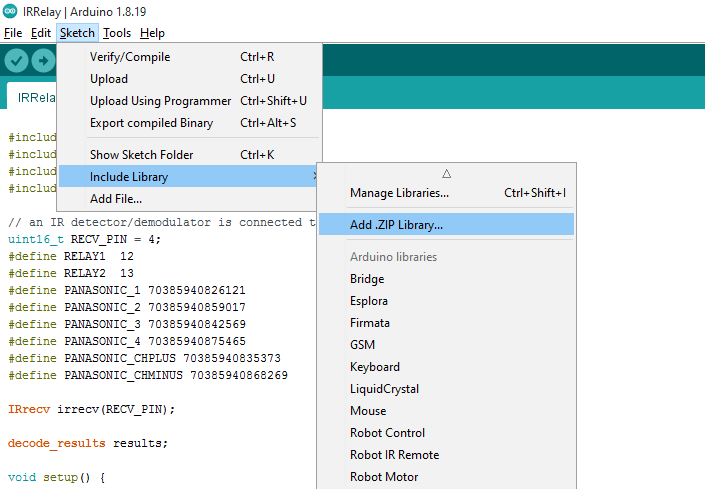Expand the Include Library submenu arrow
This screenshot has width=705, height=489.
click(x=314, y=177)
